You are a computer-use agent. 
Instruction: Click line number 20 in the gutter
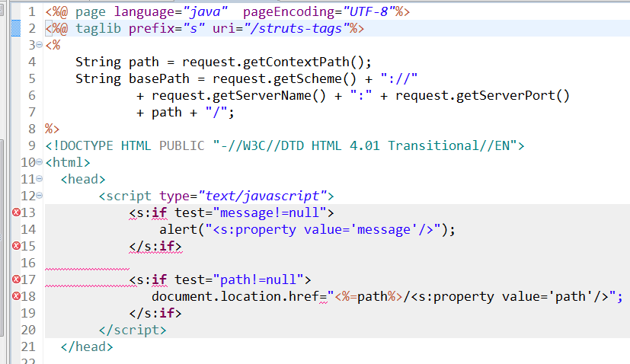pyautogui.click(x=28, y=330)
